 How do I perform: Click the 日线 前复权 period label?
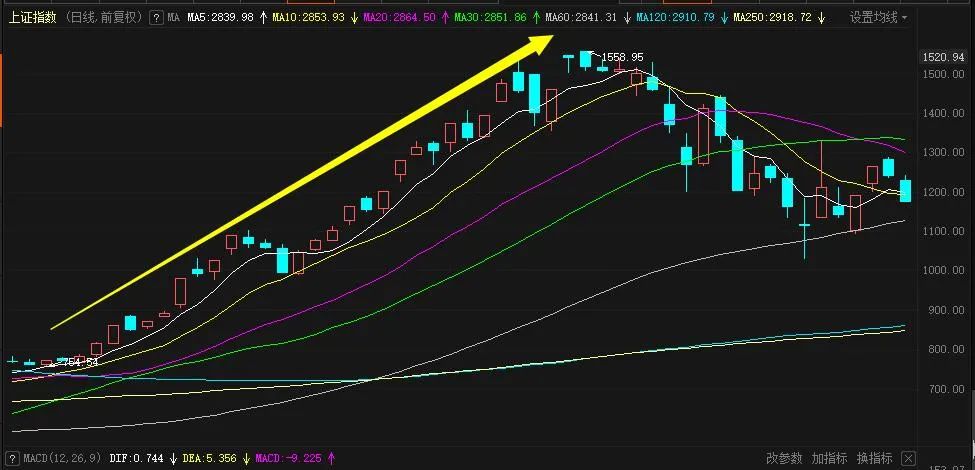[104, 17]
